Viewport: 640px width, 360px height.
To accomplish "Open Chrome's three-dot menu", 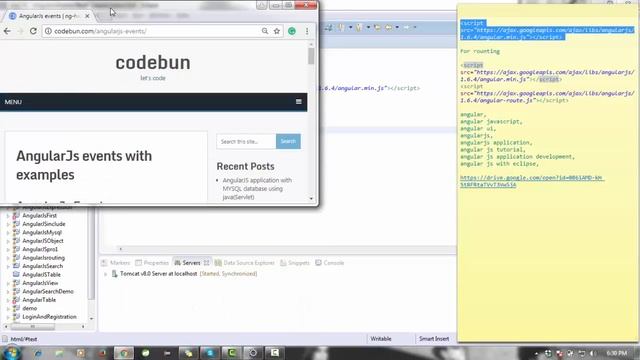I will click(x=307, y=31).
